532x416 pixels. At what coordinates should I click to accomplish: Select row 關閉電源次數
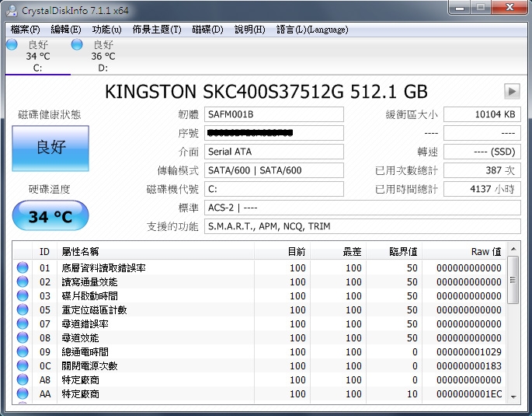click(x=259, y=365)
